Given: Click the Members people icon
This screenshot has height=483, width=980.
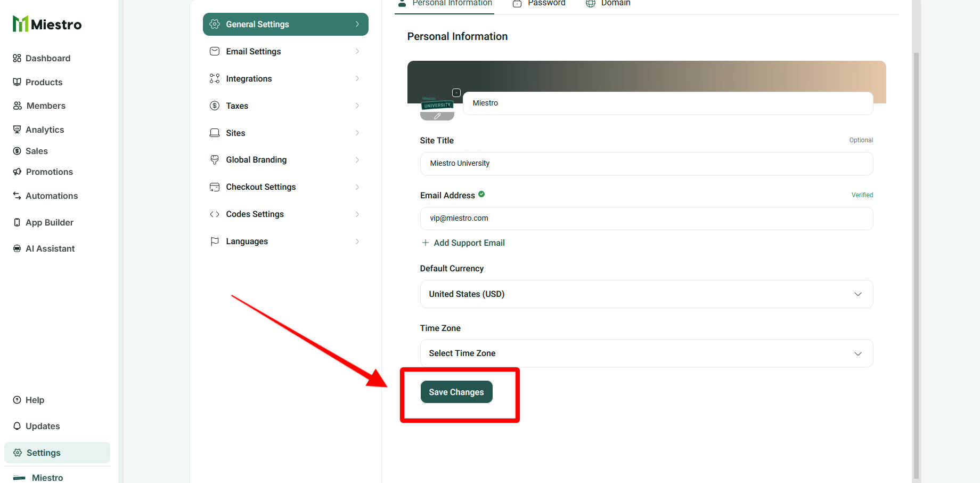Looking at the screenshot, I should (18, 106).
